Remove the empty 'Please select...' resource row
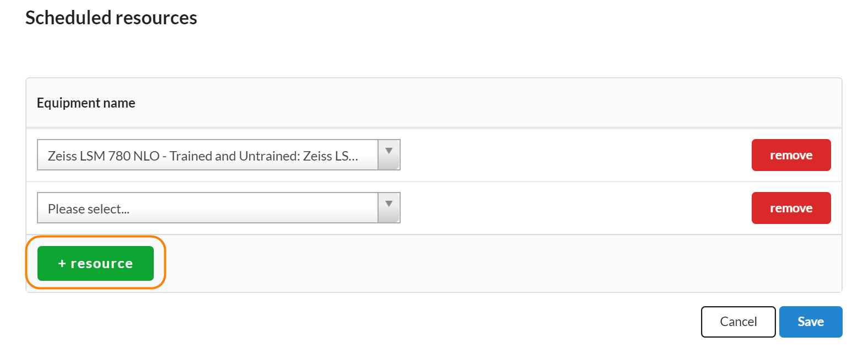The width and height of the screenshot is (868, 363). tap(791, 208)
